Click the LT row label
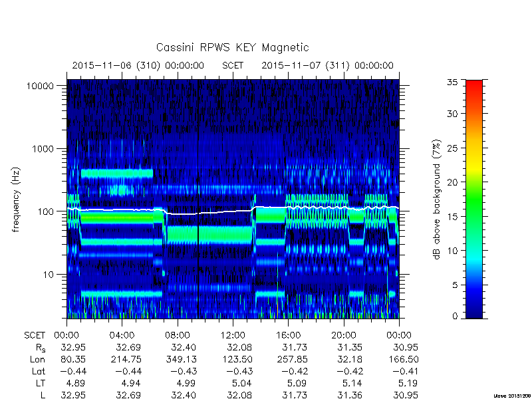532x399 pixels. (40, 384)
